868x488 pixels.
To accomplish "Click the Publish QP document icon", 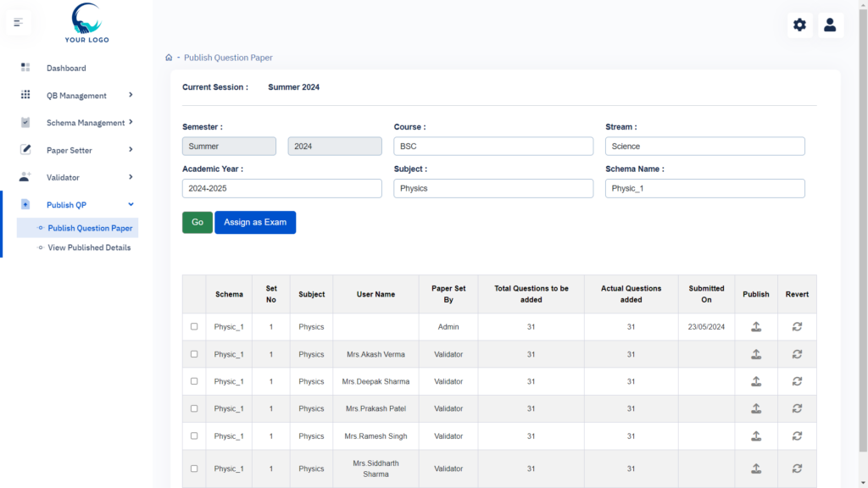I will (25, 204).
